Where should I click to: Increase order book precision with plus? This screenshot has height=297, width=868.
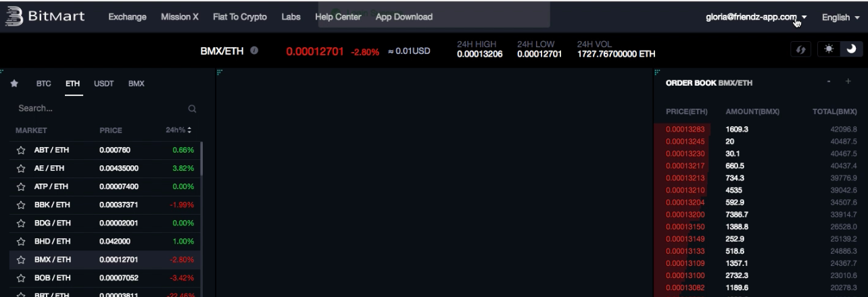click(848, 82)
